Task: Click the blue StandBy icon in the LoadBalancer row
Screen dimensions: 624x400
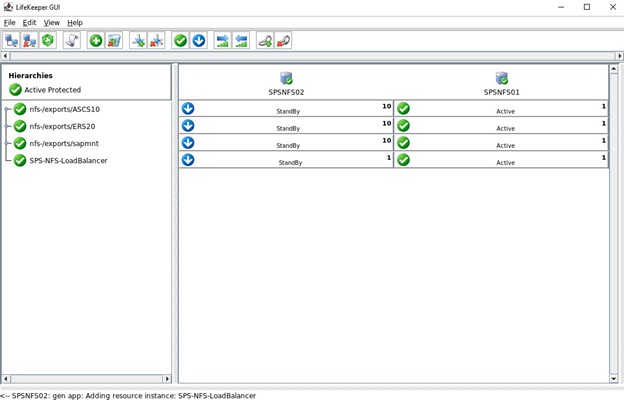Action: (188, 160)
